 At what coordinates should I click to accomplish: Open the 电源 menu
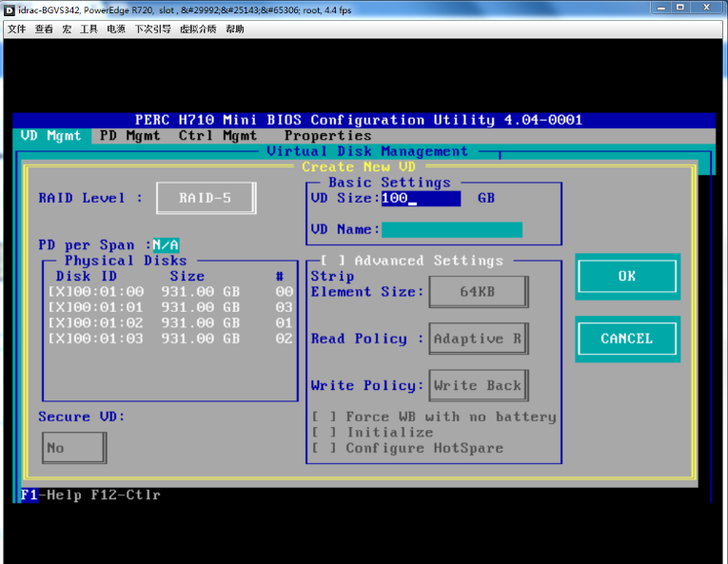[116, 29]
